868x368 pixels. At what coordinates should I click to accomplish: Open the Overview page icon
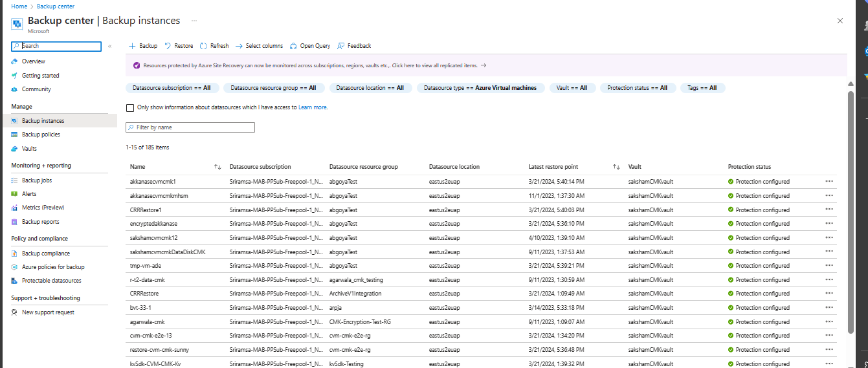coord(14,61)
